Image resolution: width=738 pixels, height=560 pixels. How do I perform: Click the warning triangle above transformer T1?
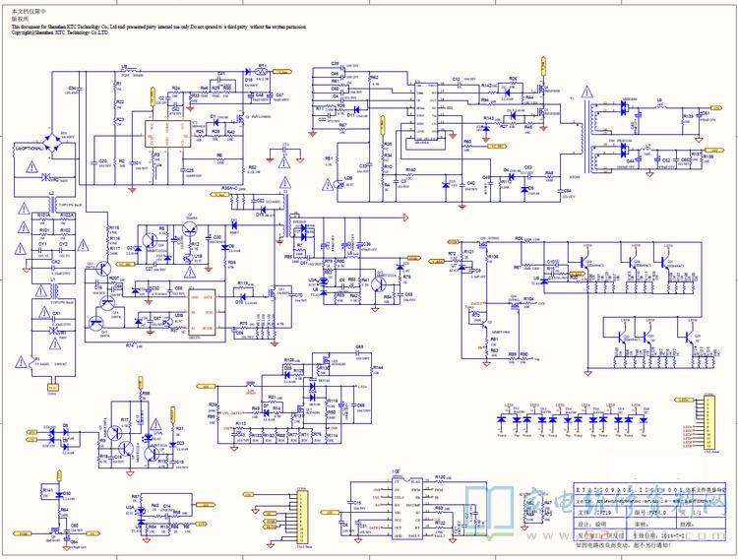[x=586, y=92]
